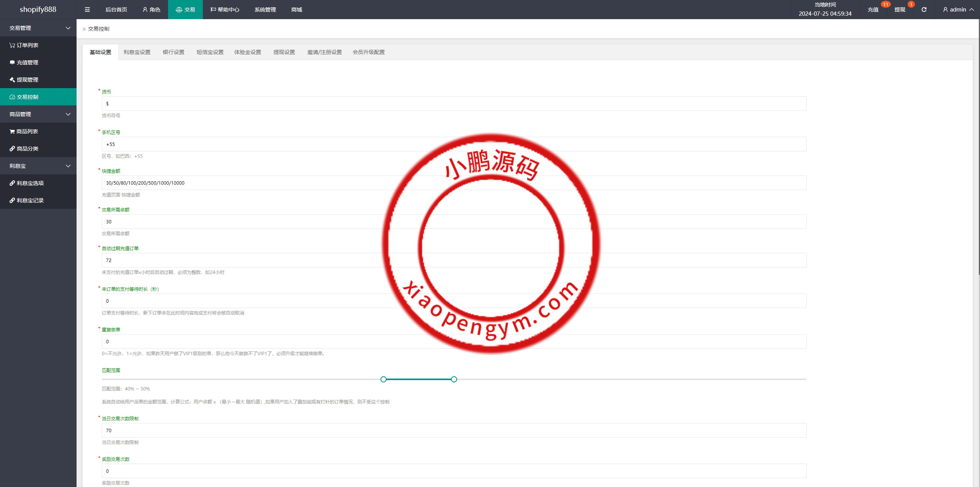Viewport: 980px width, 487px height.
Task: Open 充值管理 in the sidebar
Action: 24,62
